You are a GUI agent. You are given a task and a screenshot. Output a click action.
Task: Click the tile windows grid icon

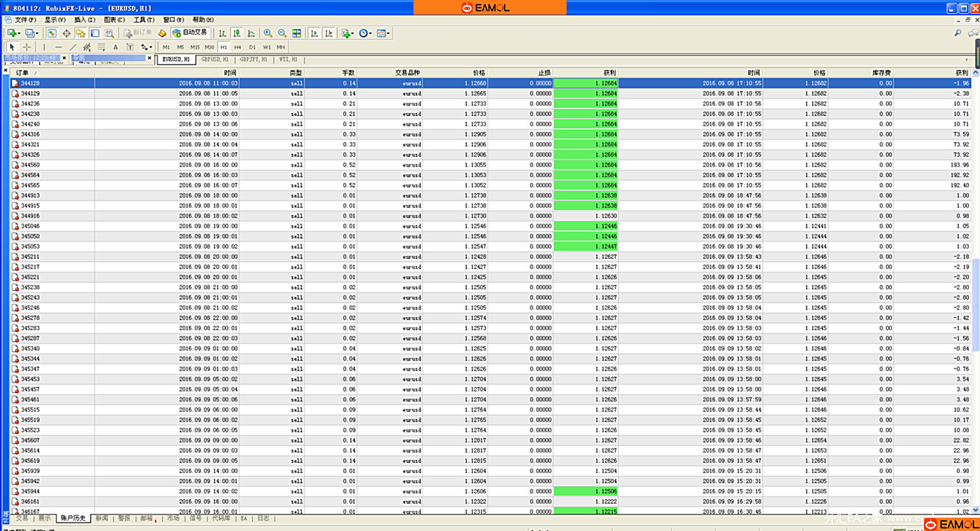click(x=297, y=33)
